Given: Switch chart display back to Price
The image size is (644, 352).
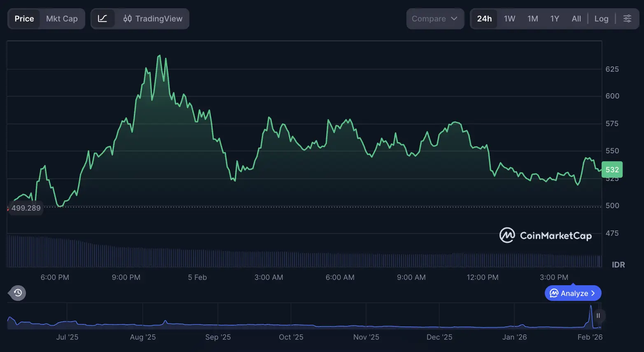Looking at the screenshot, I should [x=24, y=19].
